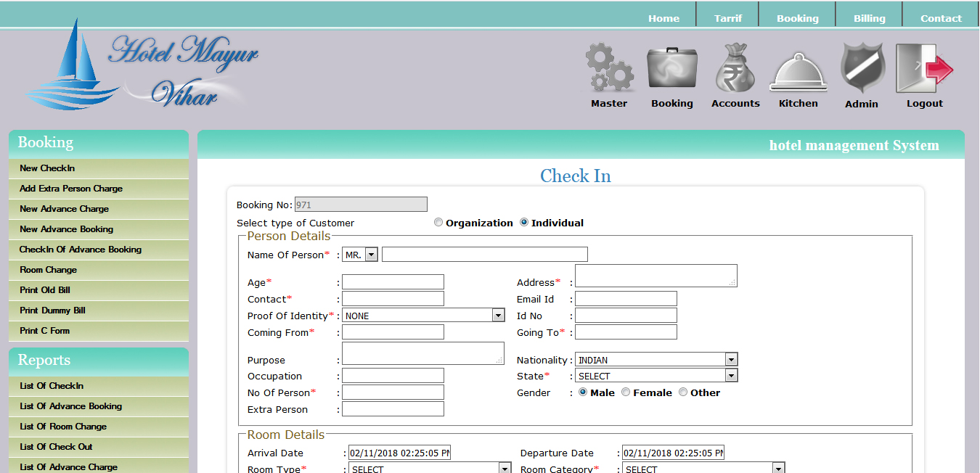This screenshot has height=473, width=980.
Task: Select the Organization customer type
Action: pos(438,223)
